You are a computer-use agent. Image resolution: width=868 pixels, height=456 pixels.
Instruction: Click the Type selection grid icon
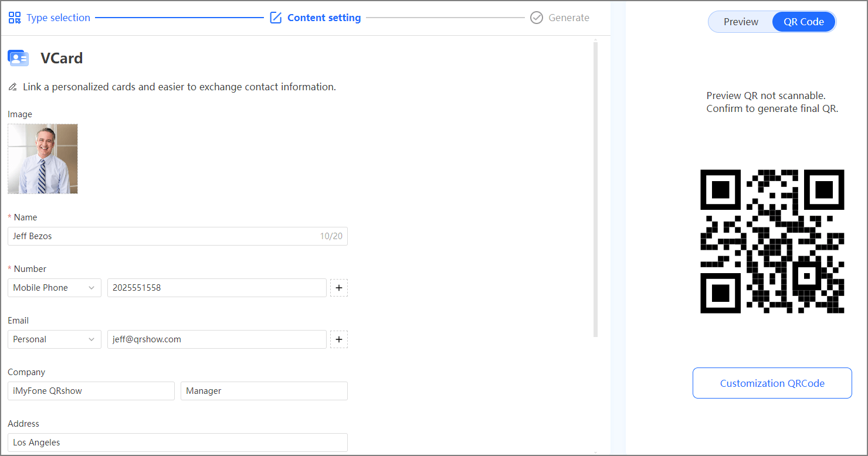pyautogui.click(x=15, y=18)
